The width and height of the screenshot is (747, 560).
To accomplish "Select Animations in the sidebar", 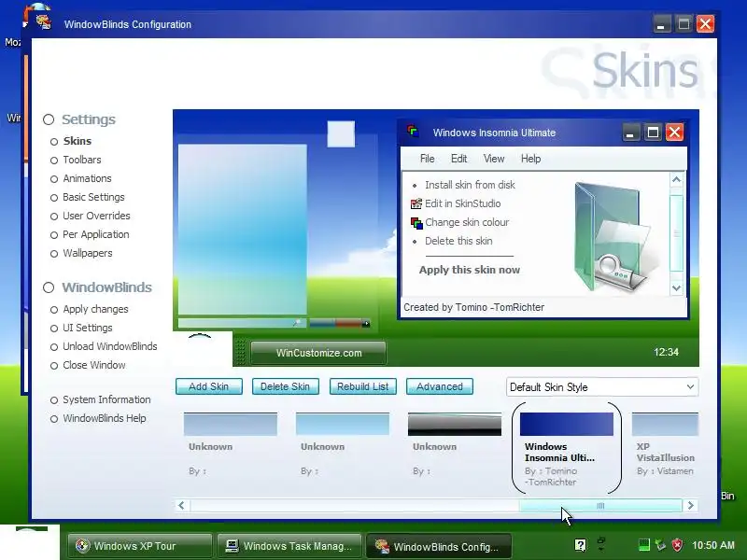I will click(87, 178).
